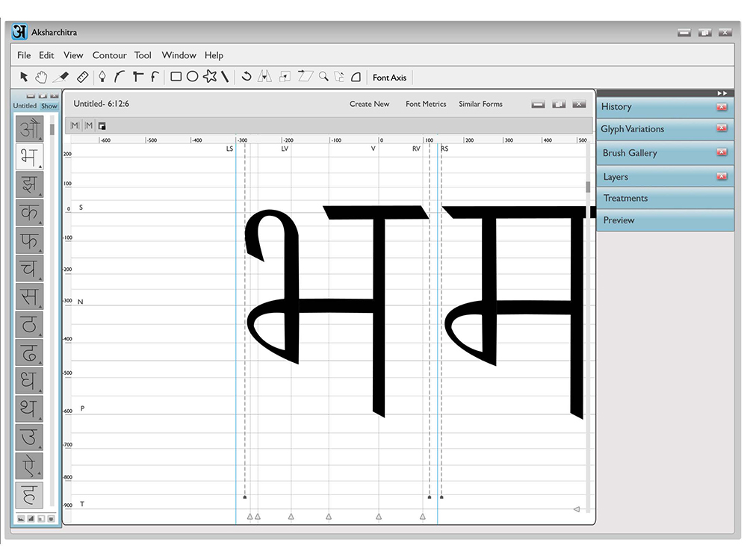Image resolution: width=747 pixels, height=560 pixels.
Task: Select the ठ glyph thumbnail
Action: click(x=30, y=324)
